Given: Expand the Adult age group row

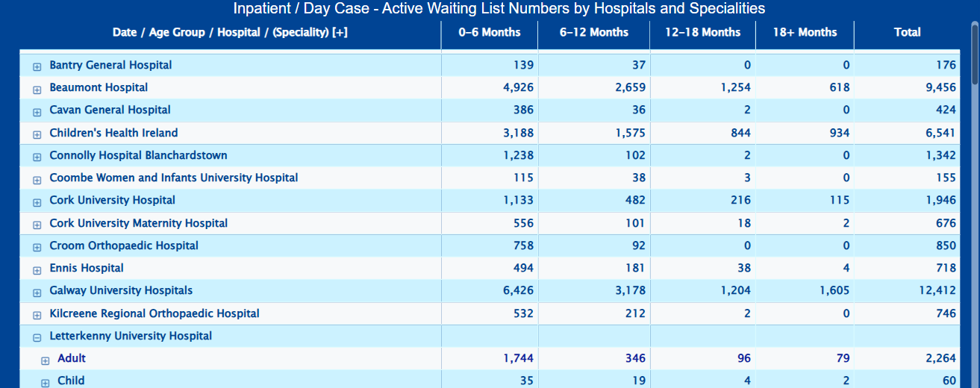Looking at the screenshot, I should [x=45, y=360].
